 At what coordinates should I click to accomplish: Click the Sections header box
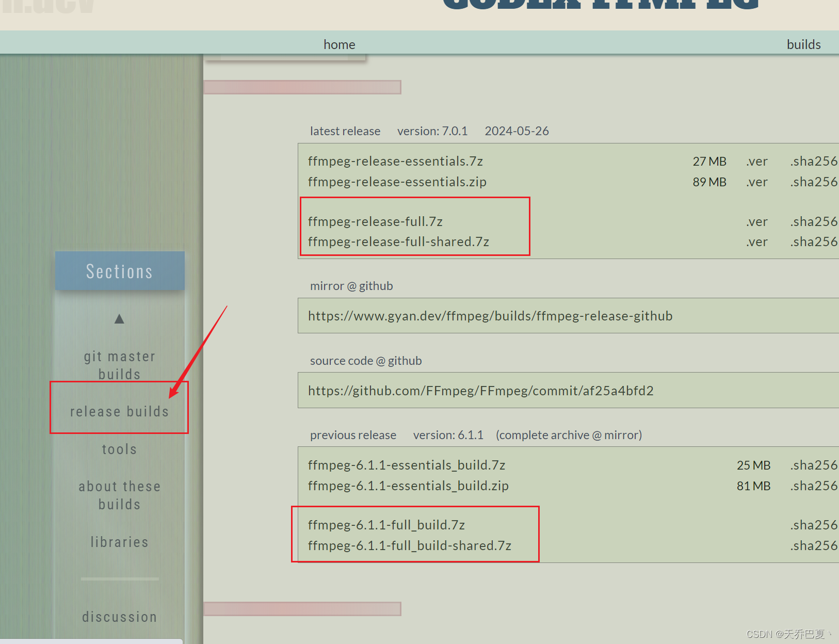pyautogui.click(x=120, y=271)
